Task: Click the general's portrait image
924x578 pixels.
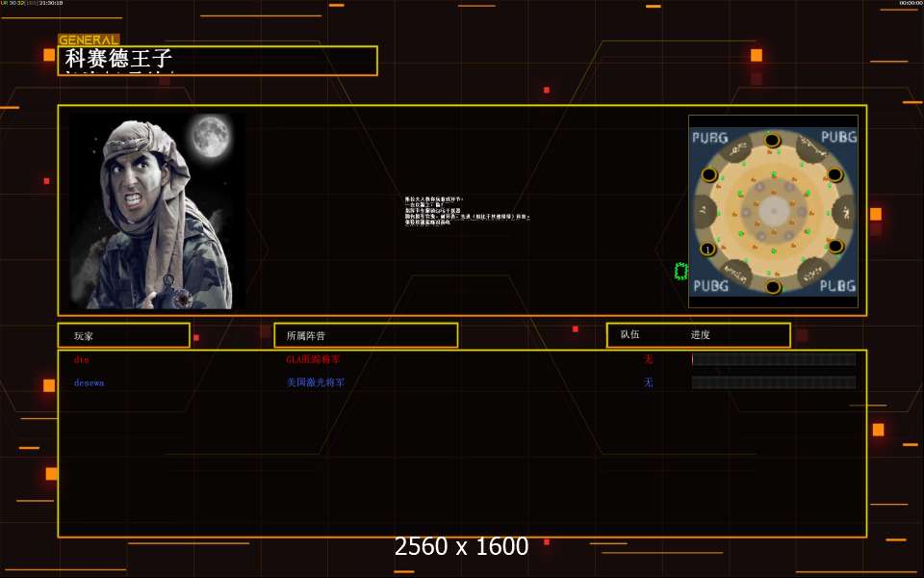Action: [157, 211]
